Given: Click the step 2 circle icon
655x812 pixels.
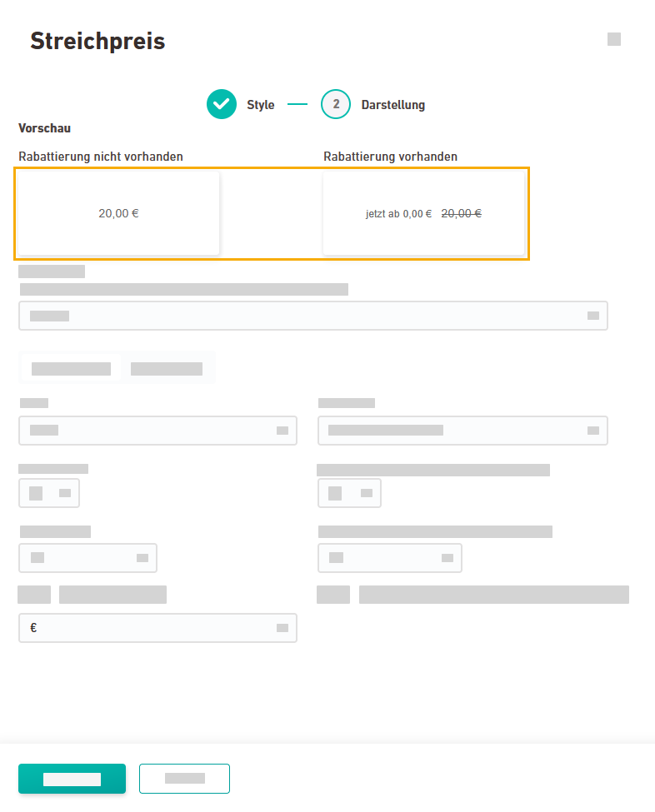Looking at the screenshot, I should [336, 104].
